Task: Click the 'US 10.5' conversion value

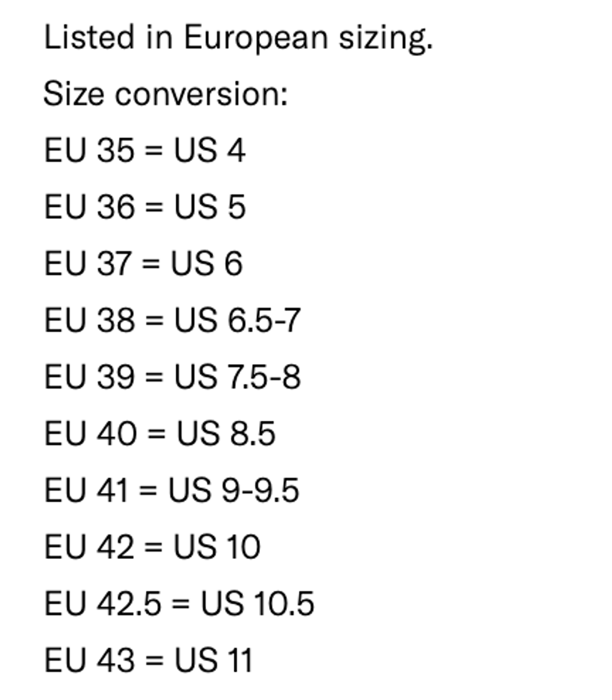Action: [257, 604]
